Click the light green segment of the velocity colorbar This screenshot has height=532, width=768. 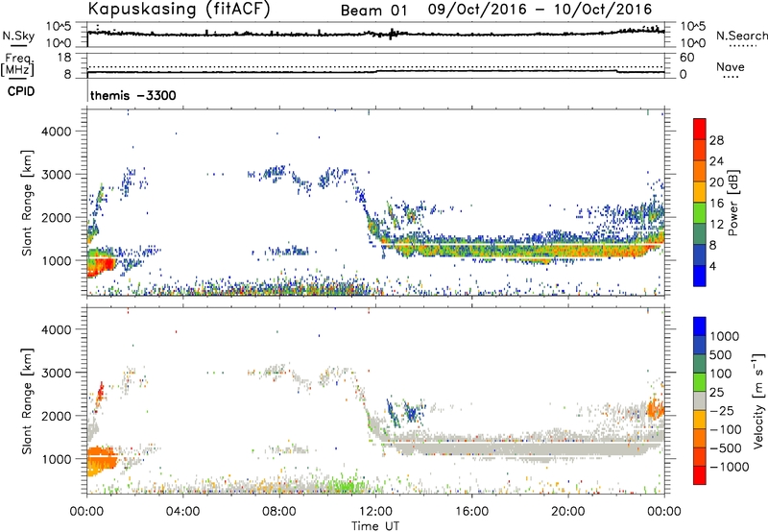[700, 382]
